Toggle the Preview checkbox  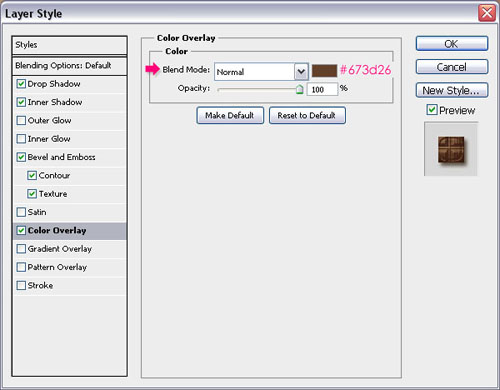pos(432,109)
